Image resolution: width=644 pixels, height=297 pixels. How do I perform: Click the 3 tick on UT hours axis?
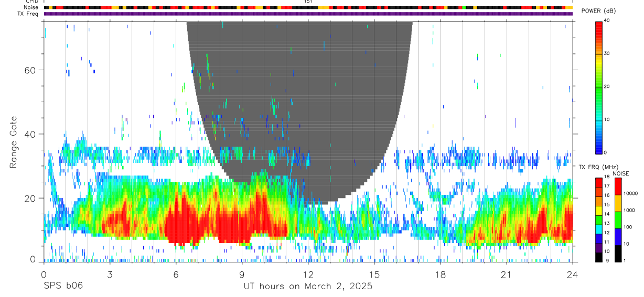110,274
